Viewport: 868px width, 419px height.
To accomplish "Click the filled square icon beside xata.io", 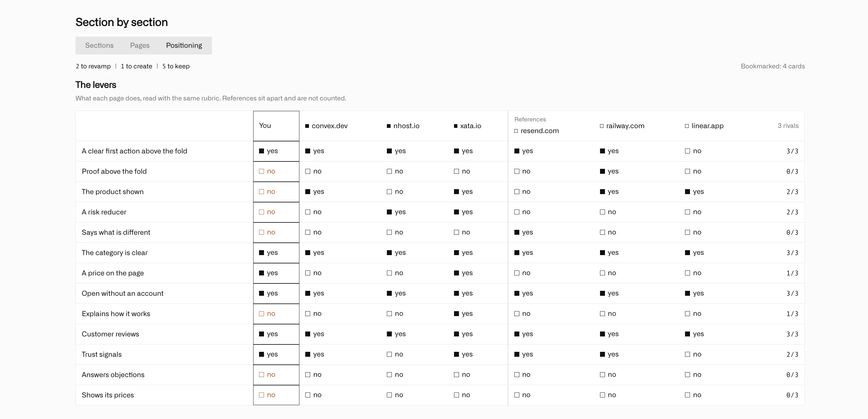I will click(456, 126).
